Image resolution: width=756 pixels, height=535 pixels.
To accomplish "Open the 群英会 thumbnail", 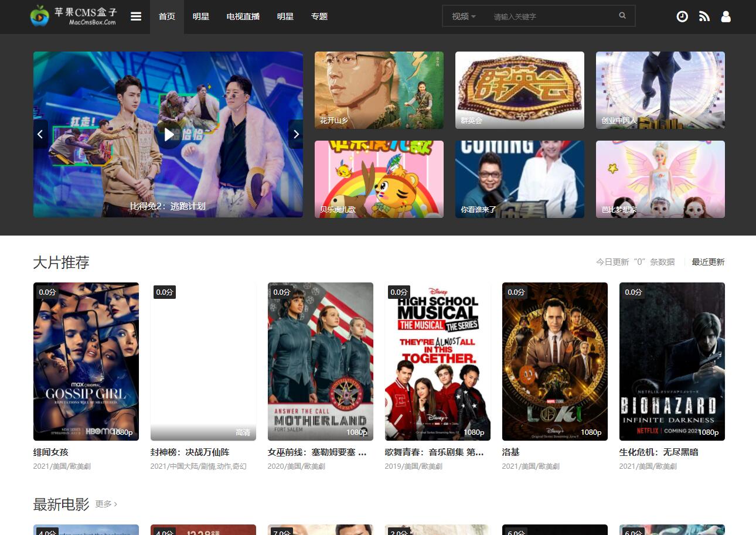I will pos(519,90).
